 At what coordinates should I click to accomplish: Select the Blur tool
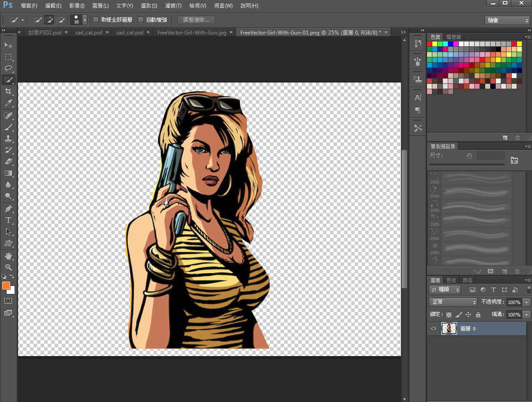click(8, 184)
